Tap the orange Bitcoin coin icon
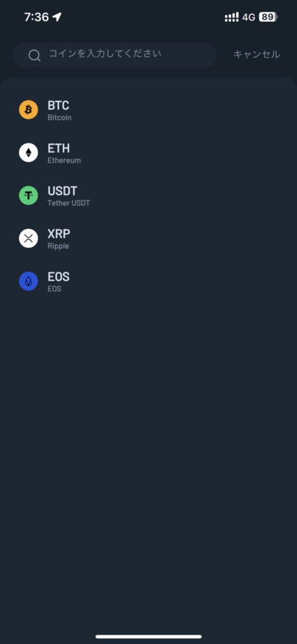Image resolution: width=297 pixels, height=644 pixels. [28, 109]
